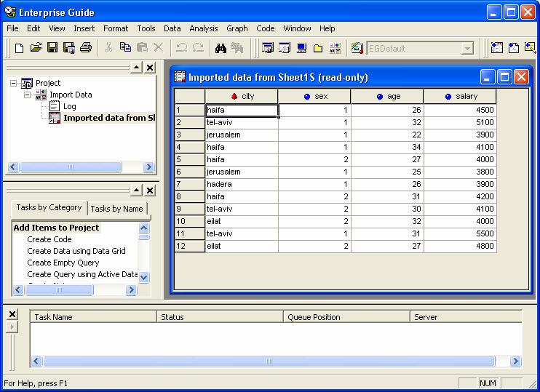Click the hadera city cell
The height and width of the screenshot is (392, 540).
(242, 184)
